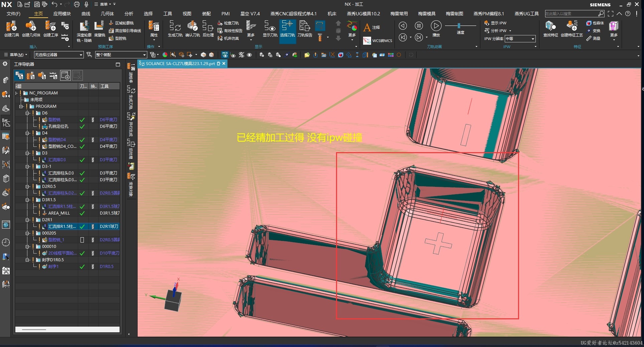The height and width of the screenshot is (347, 644).
Task: Click the Geometry View icon in navigator
Action: click(42, 76)
